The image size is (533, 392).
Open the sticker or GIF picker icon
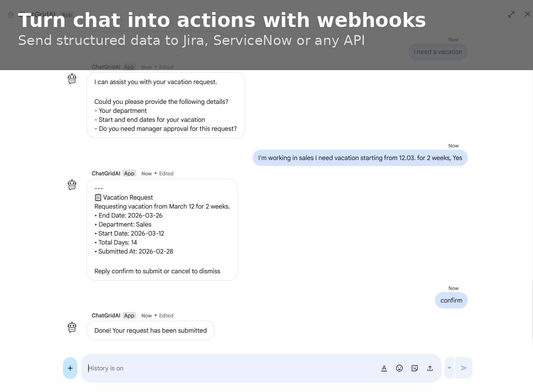(415, 368)
